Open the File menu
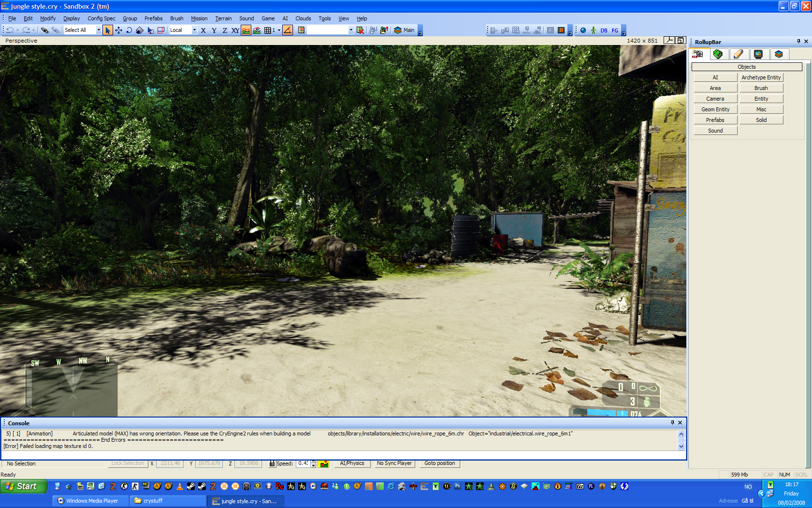 tap(12, 18)
